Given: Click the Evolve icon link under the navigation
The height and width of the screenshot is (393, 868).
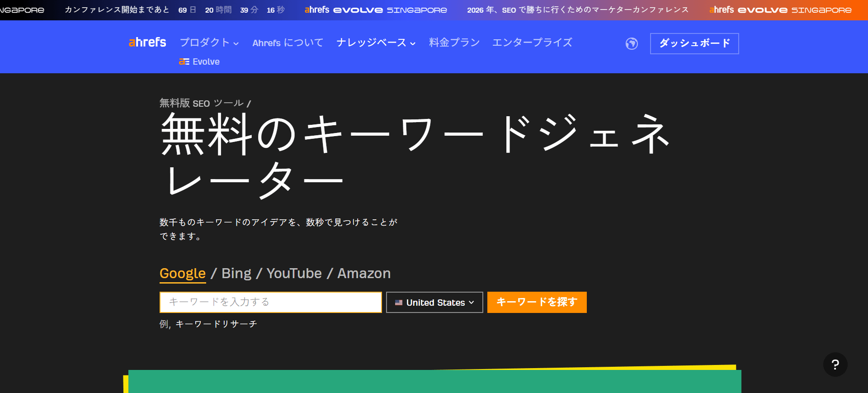Looking at the screenshot, I should pos(199,62).
